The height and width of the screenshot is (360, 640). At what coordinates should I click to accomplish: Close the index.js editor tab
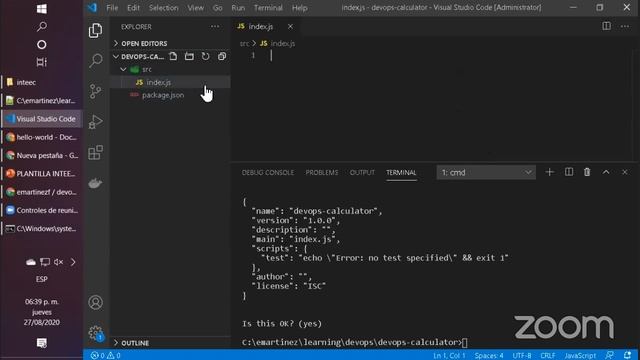290,27
